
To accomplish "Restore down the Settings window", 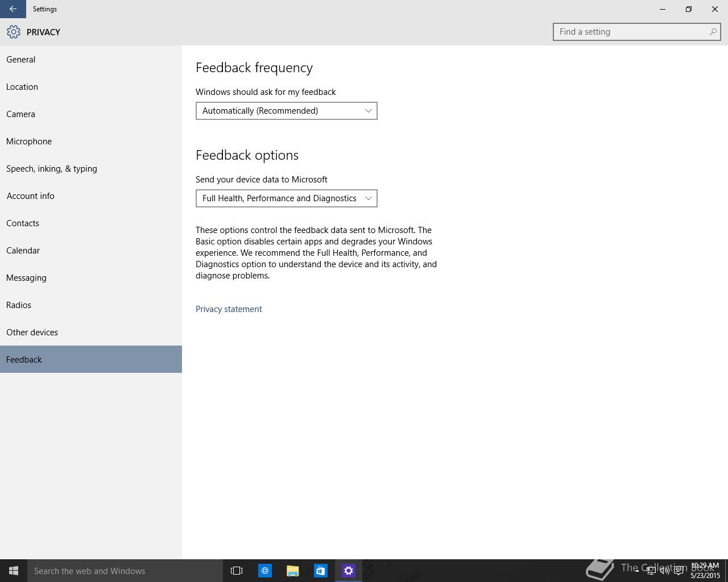I will pos(689,9).
